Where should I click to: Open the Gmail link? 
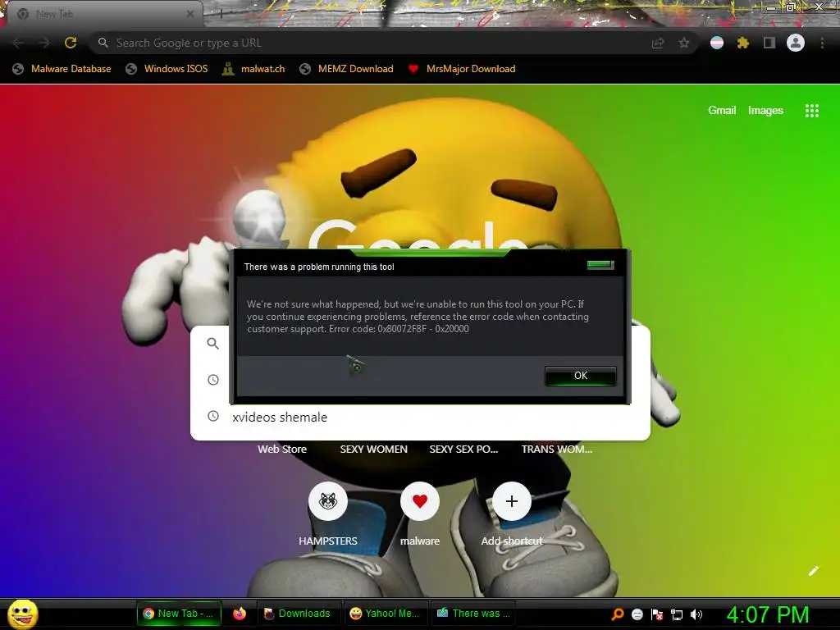[x=722, y=111]
